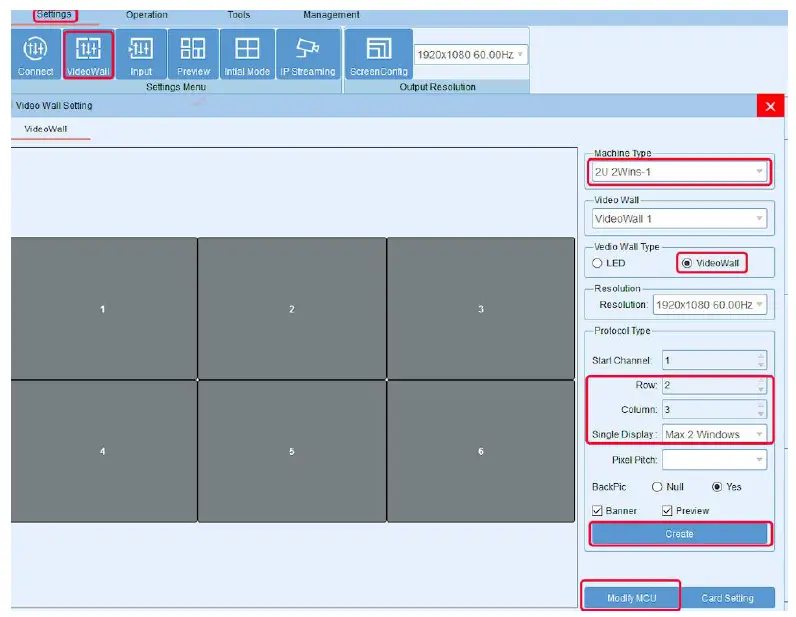Viewport: 796px width, 617px height.
Task: Select display cell 5 in wall grid
Action: point(292,451)
